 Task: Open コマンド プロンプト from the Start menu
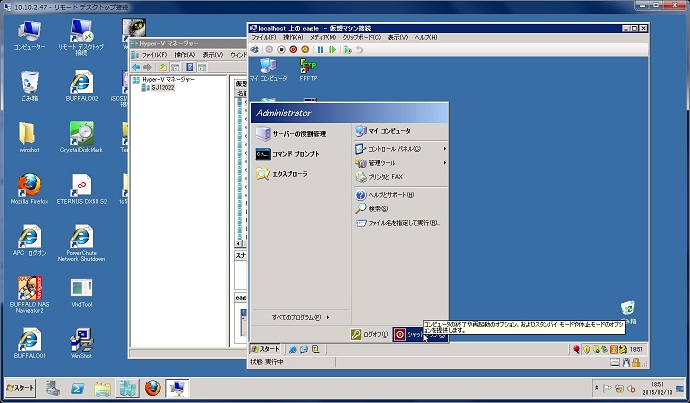coord(288,154)
